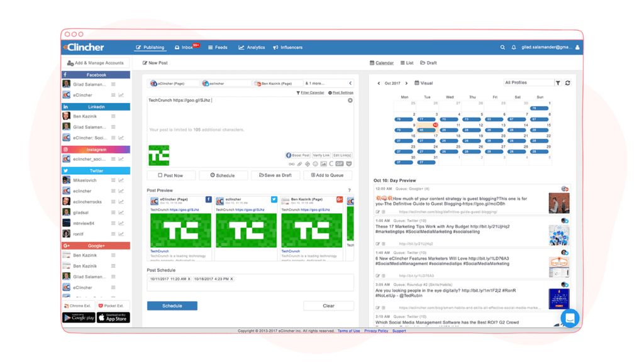The image size is (644, 362).
Task: Remove the 10/18/2017 4:23 PM schedule time
Action: coord(231,279)
